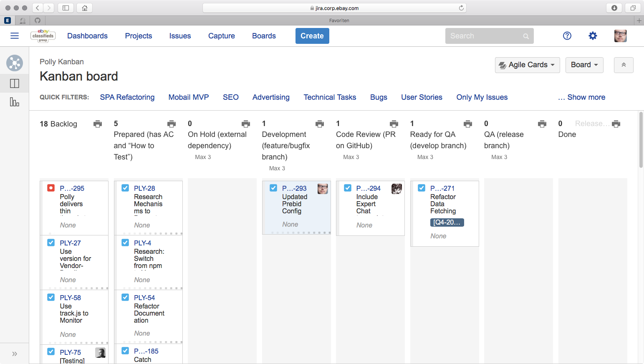
Task: Click the print icon in Done column
Action: click(616, 124)
